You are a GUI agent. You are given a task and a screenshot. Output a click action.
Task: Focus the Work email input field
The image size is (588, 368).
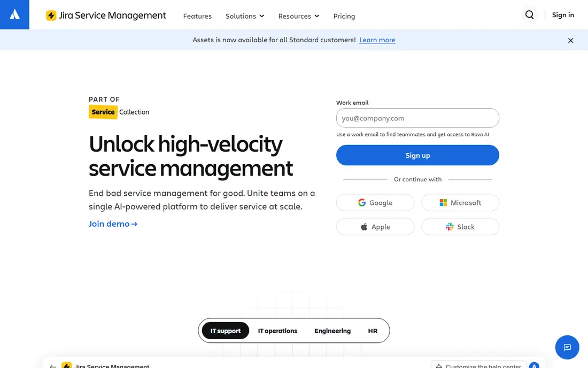point(417,118)
